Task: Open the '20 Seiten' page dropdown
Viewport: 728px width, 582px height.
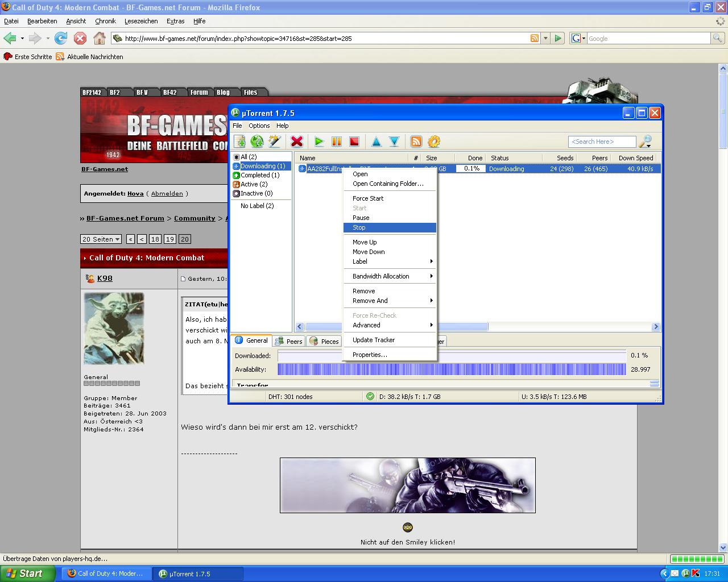Action: click(101, 239)
